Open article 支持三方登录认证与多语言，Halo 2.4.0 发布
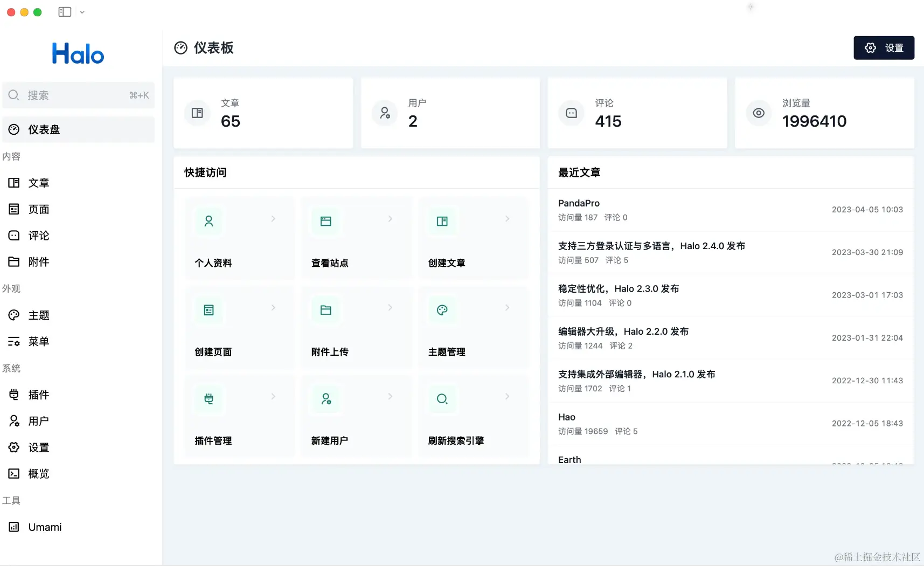 click(x=651, y=246)
